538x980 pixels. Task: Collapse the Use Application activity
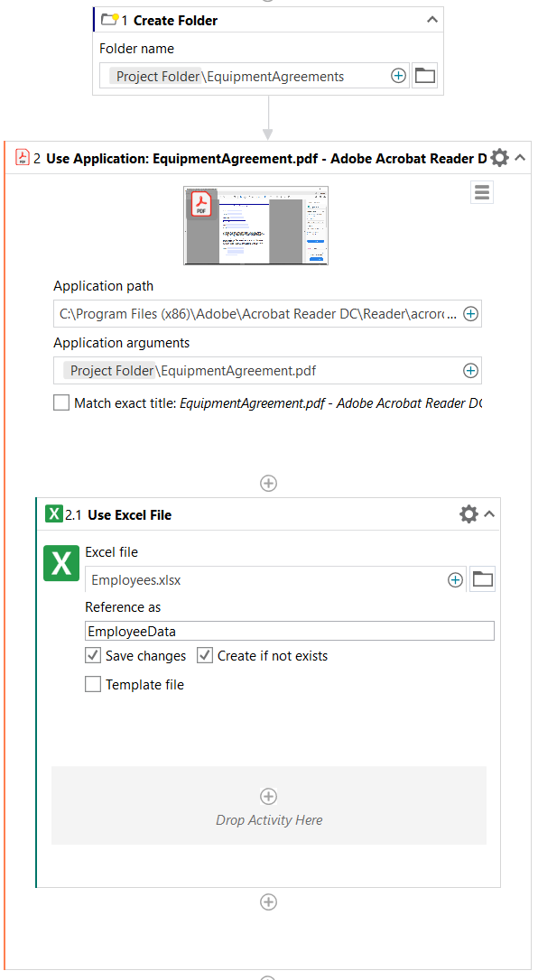pos(521,156)
